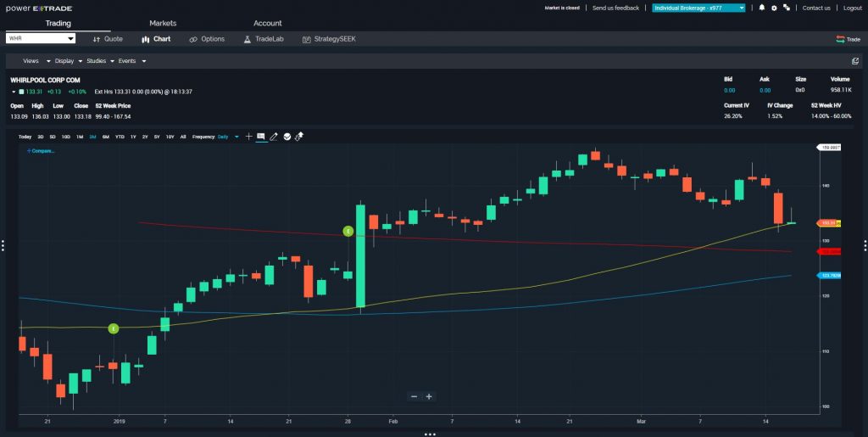Click the white top price label on axis
868x437 pixels.
(829, 148)
